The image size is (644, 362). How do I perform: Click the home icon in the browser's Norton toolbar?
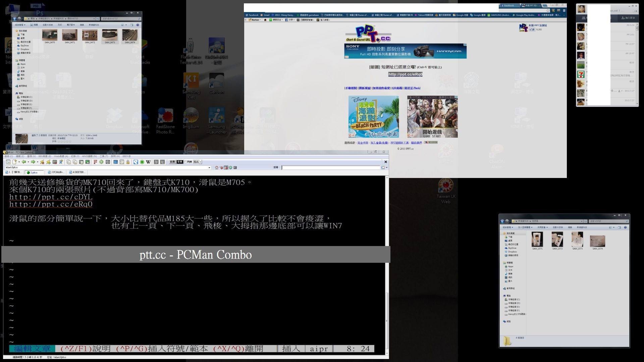tap(265, 20)
